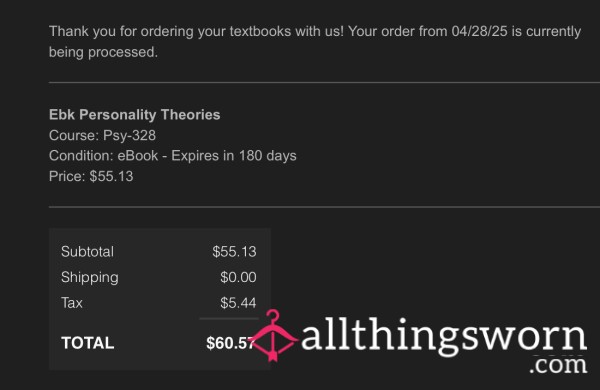Click the Price: $55.13 line
600x390 pixels.
click(x=91, y=176)
